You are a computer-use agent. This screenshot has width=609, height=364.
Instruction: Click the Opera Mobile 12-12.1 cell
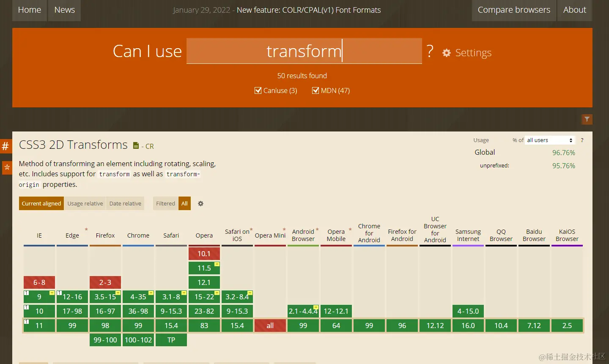click(336, 311)
